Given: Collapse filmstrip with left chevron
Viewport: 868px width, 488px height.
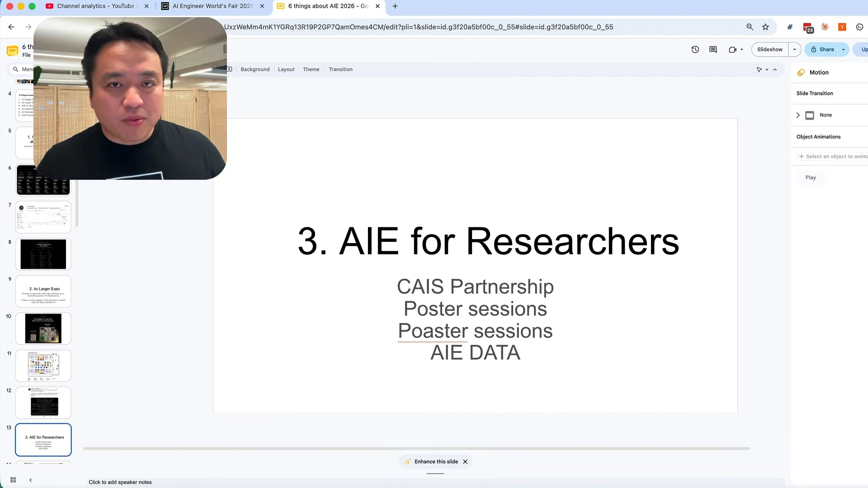Looking at the screenshot, I should click(30, 480).
